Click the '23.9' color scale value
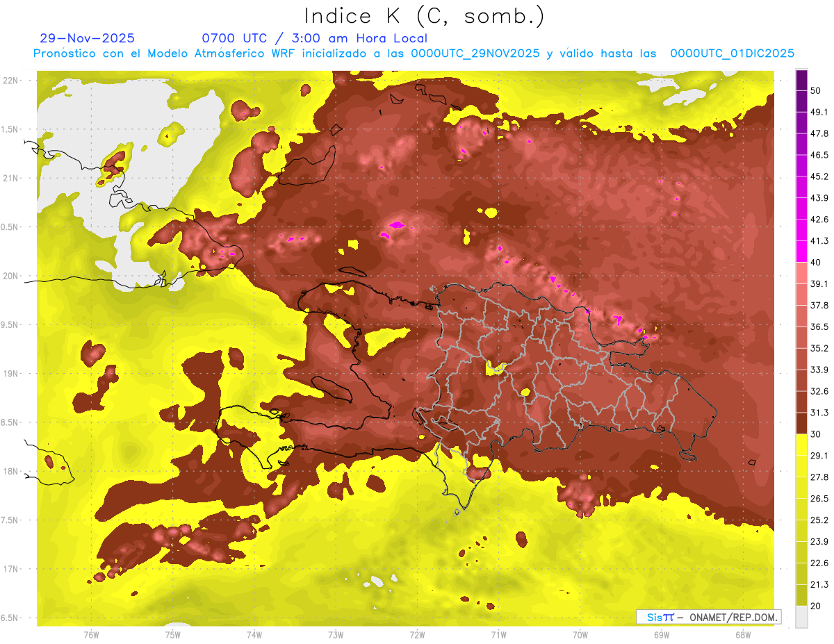 tap(819, 541)
